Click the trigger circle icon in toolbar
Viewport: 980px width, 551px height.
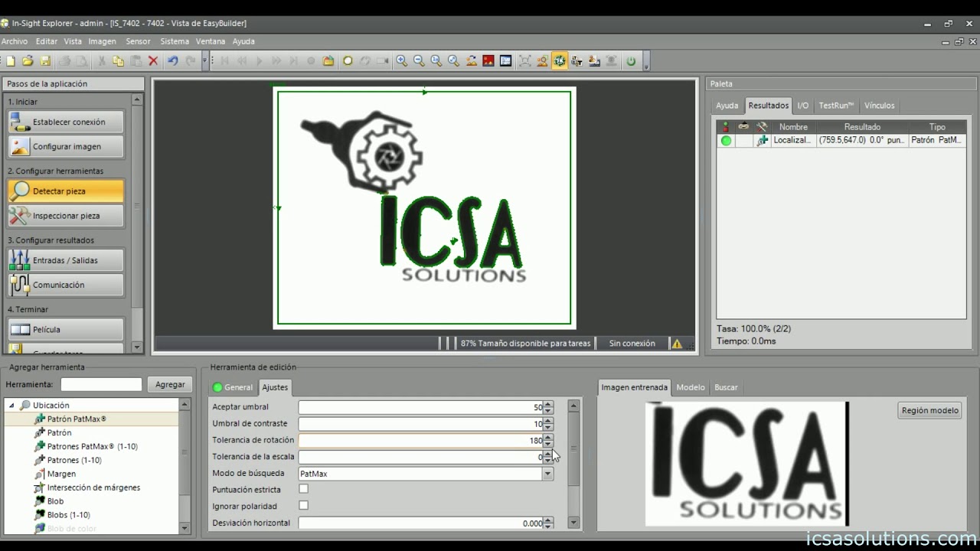pos(348,61)
